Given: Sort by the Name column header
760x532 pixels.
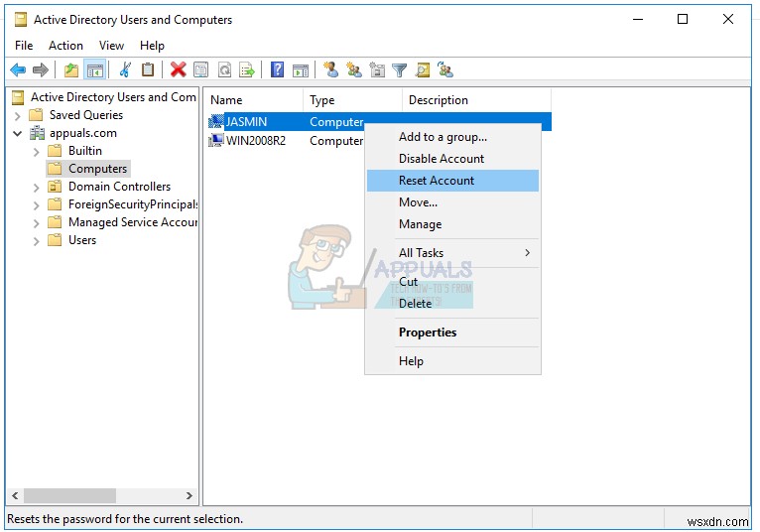Looking at the screenshot, I should [x=253, y=100].
